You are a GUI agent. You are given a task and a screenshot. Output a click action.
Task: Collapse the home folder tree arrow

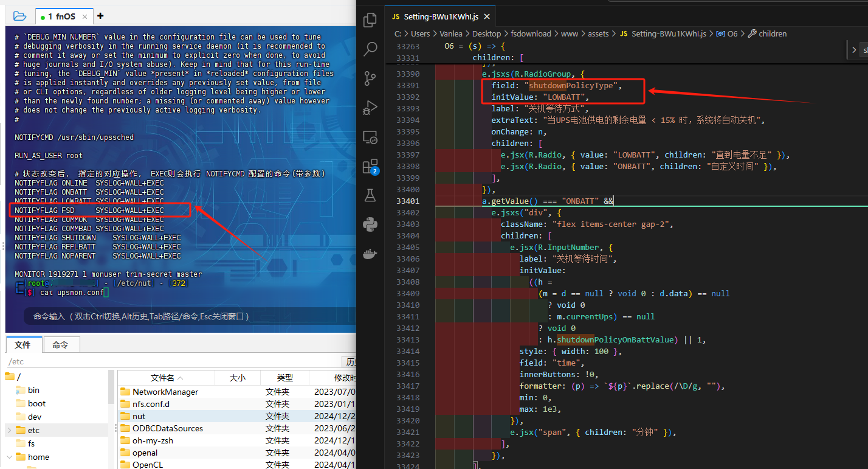[x=9, y=457]
